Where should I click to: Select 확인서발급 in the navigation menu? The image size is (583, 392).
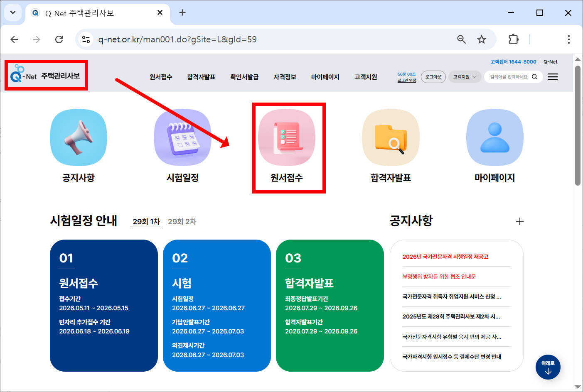click(x=244, y=77)
